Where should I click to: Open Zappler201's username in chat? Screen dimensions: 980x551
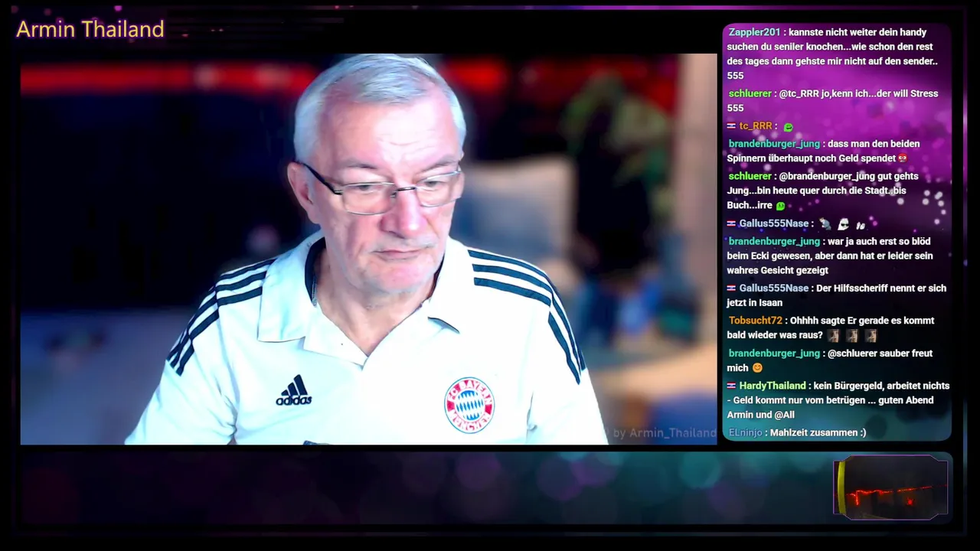(x=754, y=32)
